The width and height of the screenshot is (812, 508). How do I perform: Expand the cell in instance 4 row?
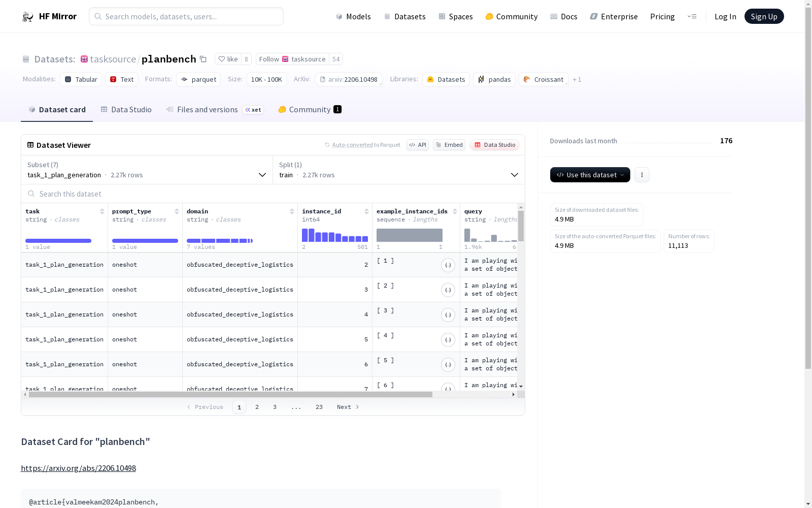point(448,315)
